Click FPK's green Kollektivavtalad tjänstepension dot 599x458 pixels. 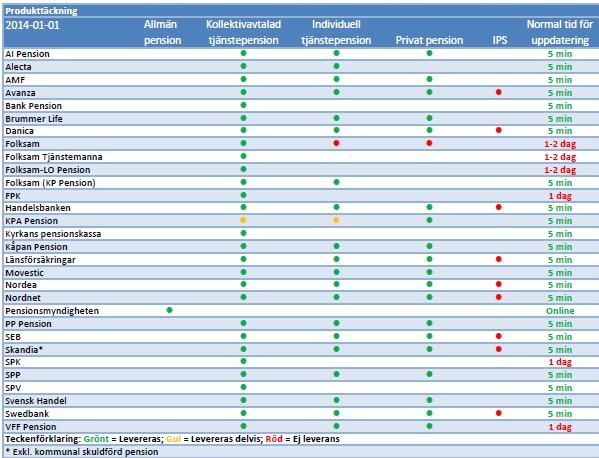point(243,195)
